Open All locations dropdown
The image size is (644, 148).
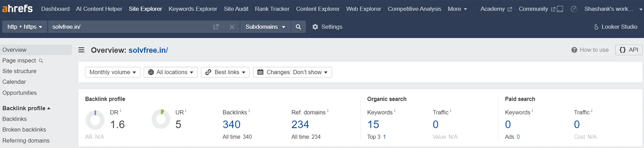(x=171, y=72)
